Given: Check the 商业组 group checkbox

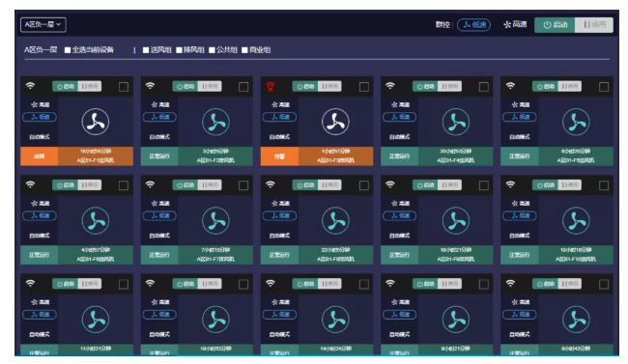Looking at the screenshot, I should tap(244, 50).
